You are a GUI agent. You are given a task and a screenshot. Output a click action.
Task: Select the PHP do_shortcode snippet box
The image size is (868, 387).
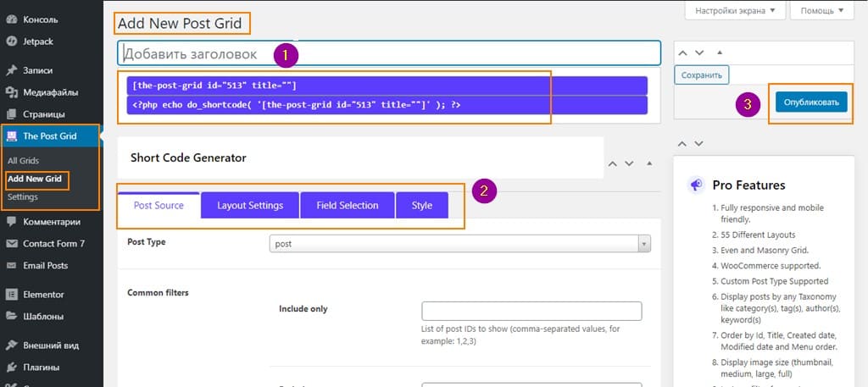(387, 105)
